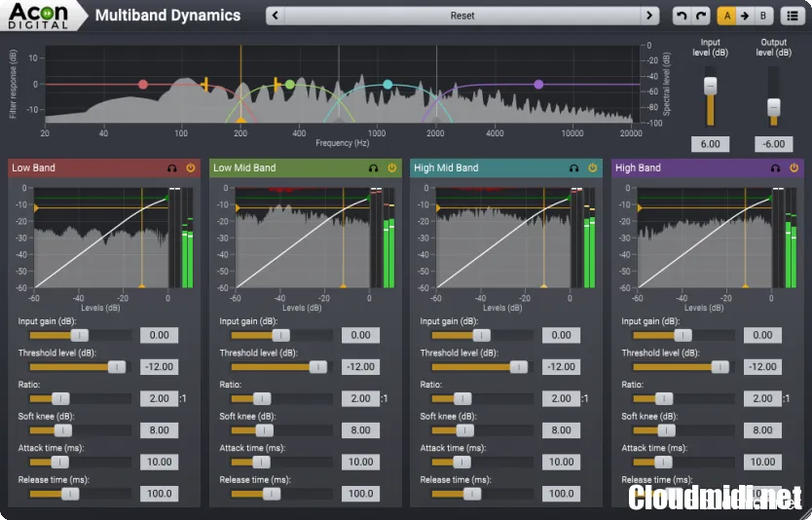Switch to the A settings slot
The height and width of the screenshot is (520, 812).
tap(726, 16)
